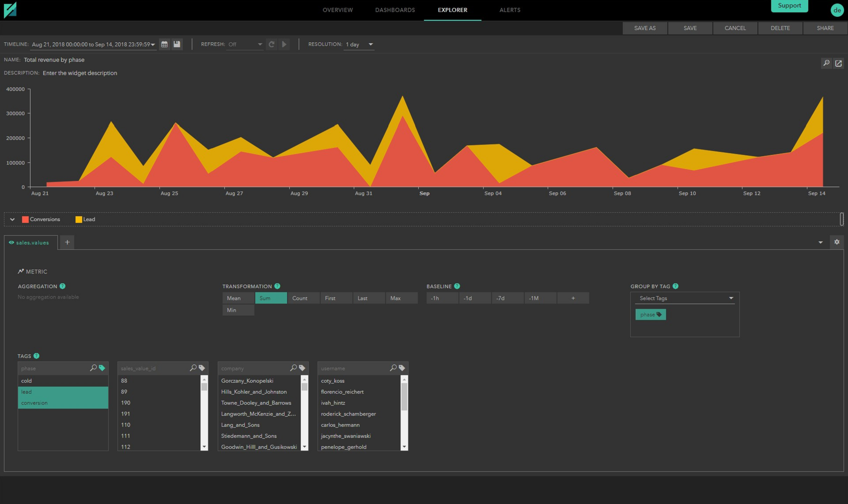Toggle sales.values metric visibility eye
The image size is (848, 504).
click(11, 242)
